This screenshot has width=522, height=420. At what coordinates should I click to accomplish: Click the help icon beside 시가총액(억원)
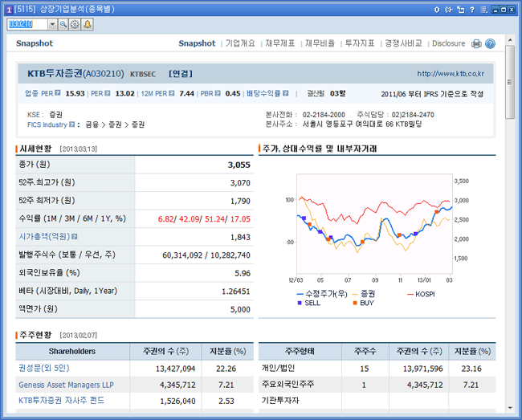[x=74, y=237]
